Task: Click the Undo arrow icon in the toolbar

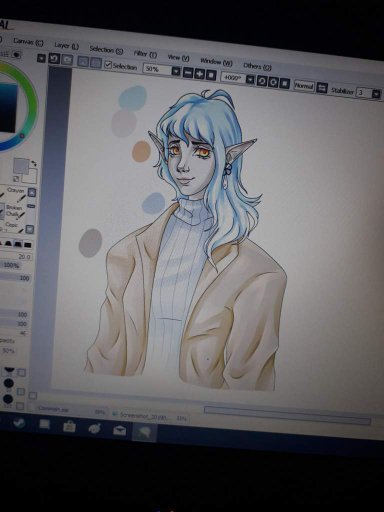Action: click(54, 59)
